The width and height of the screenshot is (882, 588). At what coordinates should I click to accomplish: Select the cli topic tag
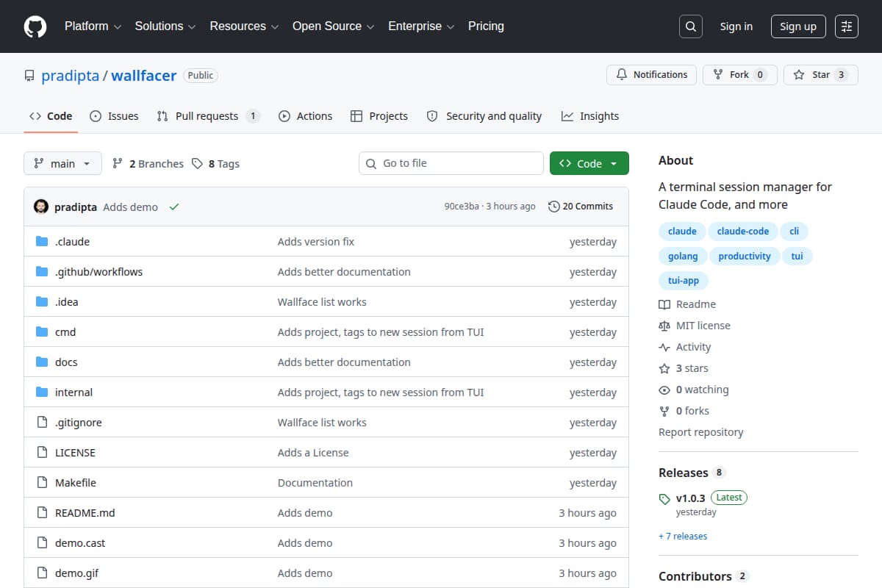[794, 232]
